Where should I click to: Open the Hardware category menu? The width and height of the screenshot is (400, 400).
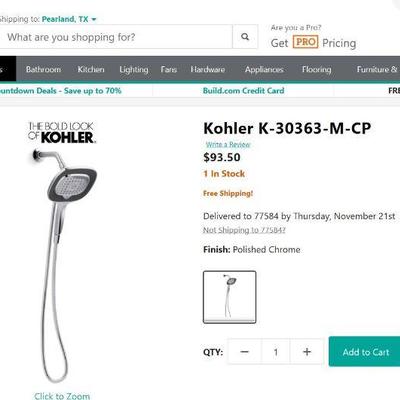coord(208,69)
